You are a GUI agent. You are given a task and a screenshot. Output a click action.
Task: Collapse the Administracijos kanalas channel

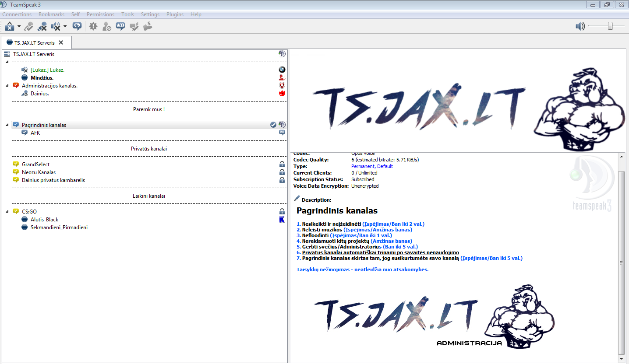click(x=7, y=86)
